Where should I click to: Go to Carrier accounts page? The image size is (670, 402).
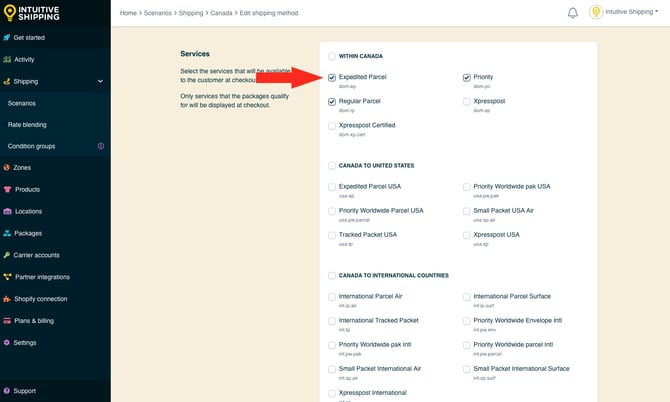(x=36, y=255)
